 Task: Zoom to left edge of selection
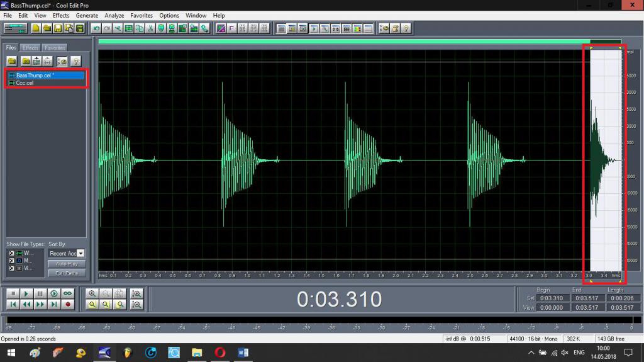(x=106, y=305)
